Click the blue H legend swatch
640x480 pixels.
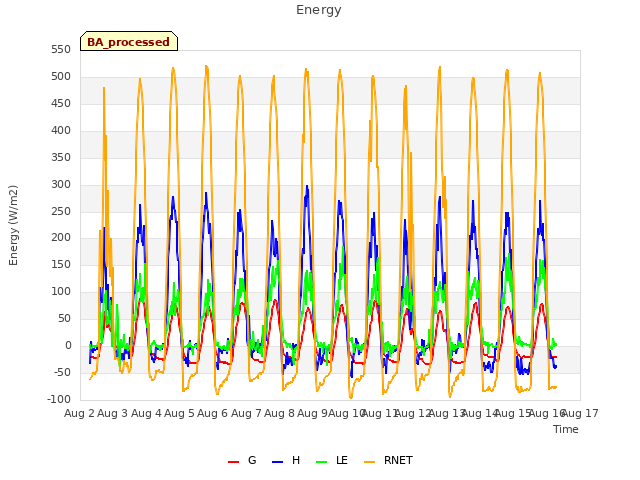(x=278, y=462)
